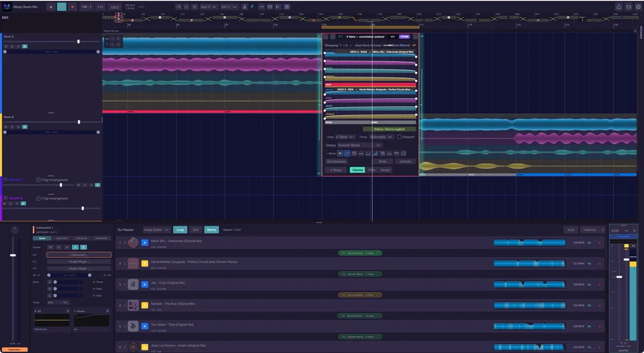This screenshot has width=644, height=353.
Task: Toggle send A button in Sends
Action: click(49, 282)
